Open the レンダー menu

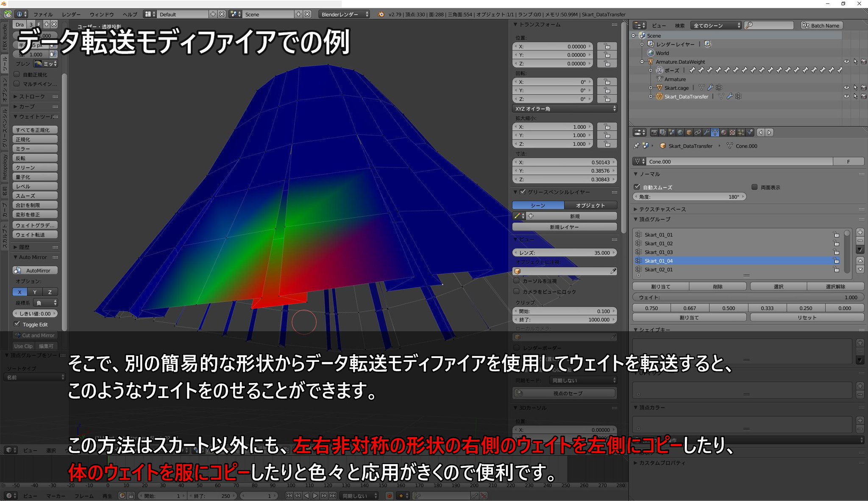click(x=71, y=14)
